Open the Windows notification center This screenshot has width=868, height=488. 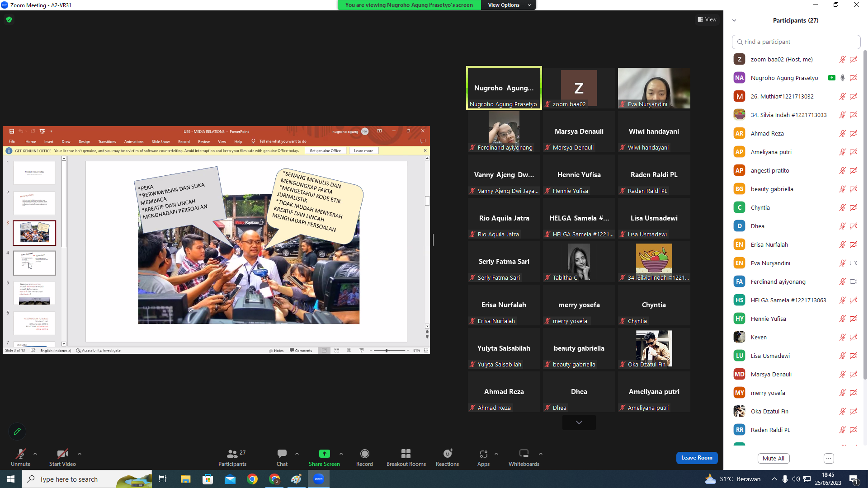pyautogui.click(x=854, y=479)
